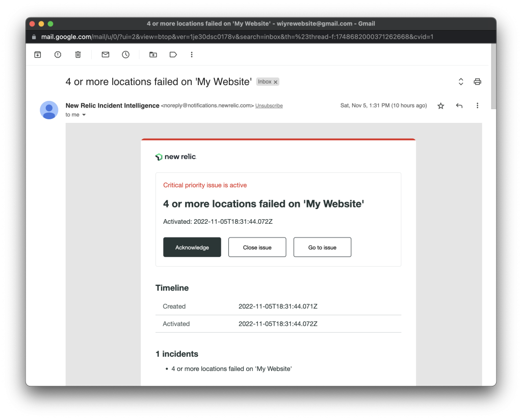The image size is (522, 420).
Task: Click the mail.google.com URL field
Action: 237,37
